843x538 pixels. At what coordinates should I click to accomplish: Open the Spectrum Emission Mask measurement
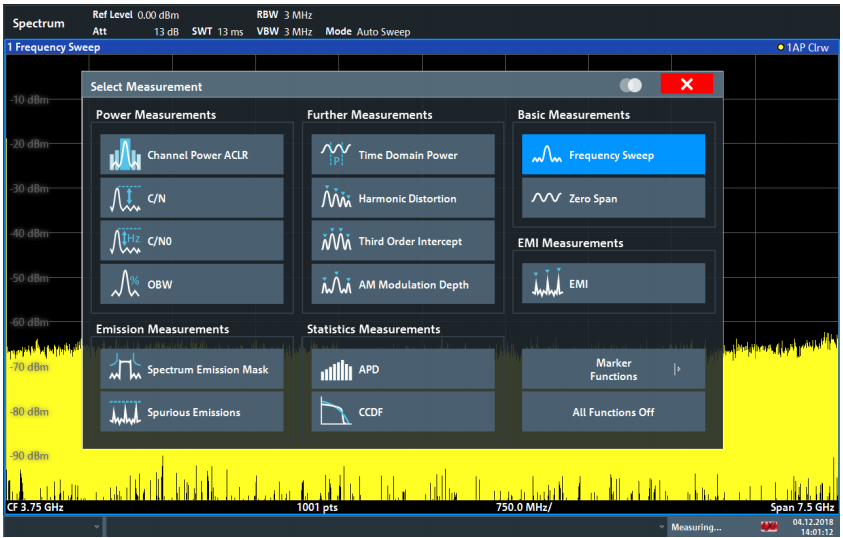[192, 369]
